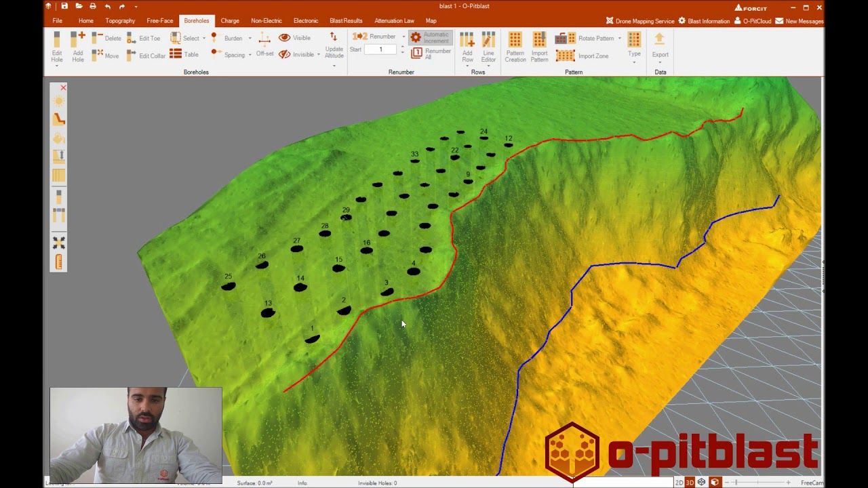This screenshot has height=488, width=868.
Task: Click the Add Hole tool
Action: point(78,47)
